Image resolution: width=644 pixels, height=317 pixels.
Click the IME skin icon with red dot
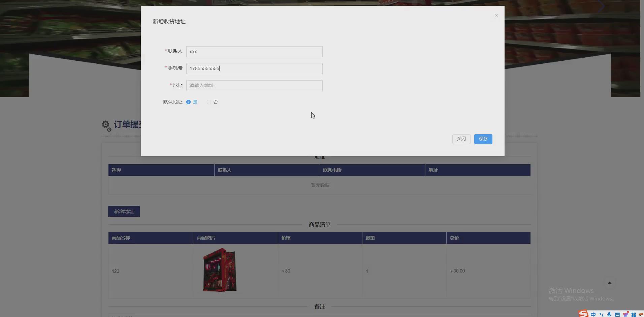[625, 314]
